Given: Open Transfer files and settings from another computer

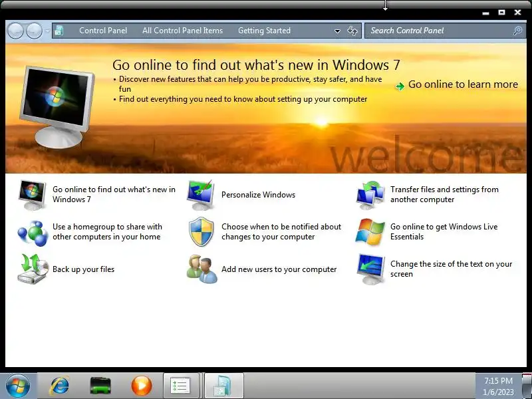Looking at the screenshot, I should pyautogui.click(x=444, y=194).
